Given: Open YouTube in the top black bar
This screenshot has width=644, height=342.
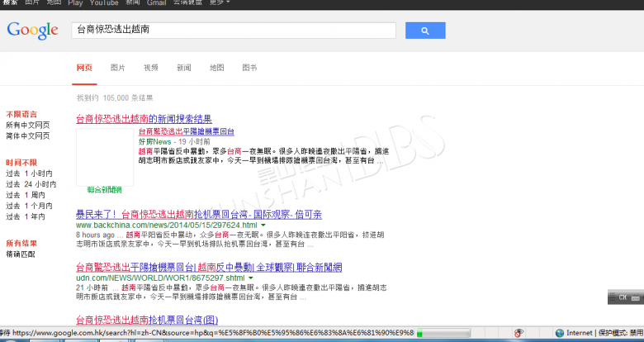Looking at the screenshot, I should click(104, 2).
